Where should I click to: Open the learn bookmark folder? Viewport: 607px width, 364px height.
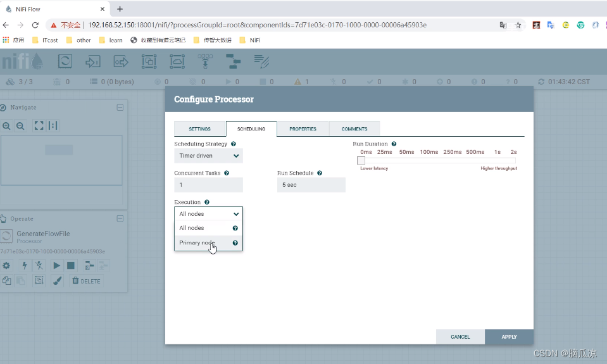[x=111, y=40]
